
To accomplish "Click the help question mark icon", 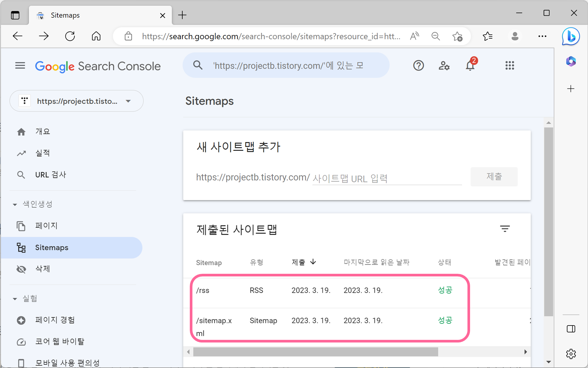I will click(418, 66).
